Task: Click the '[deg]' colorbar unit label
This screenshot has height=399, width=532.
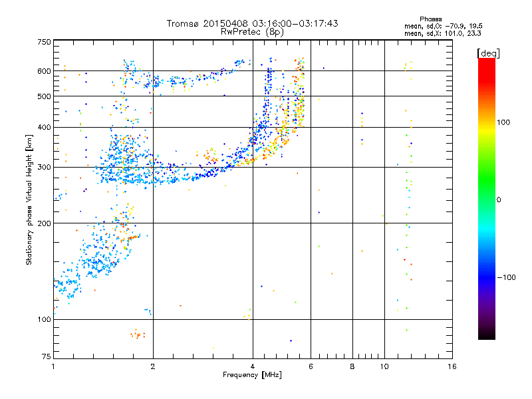Action: coord(488,53)
